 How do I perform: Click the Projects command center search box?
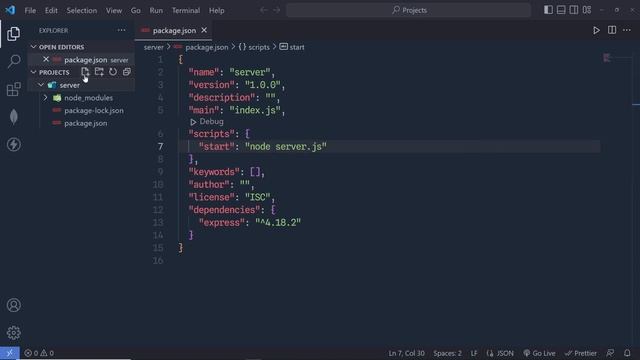(x=409, y=10)
